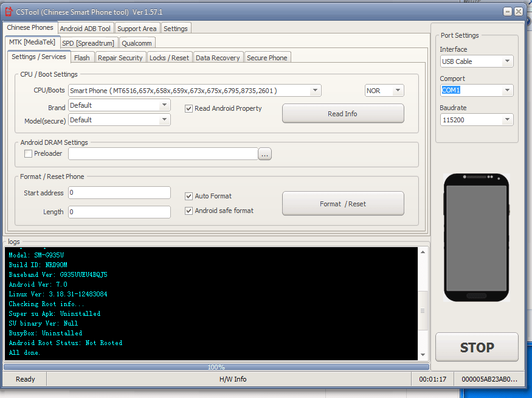Click the Format / Reset button
This screenshot has width=532, height=398.
coord(343,204)
